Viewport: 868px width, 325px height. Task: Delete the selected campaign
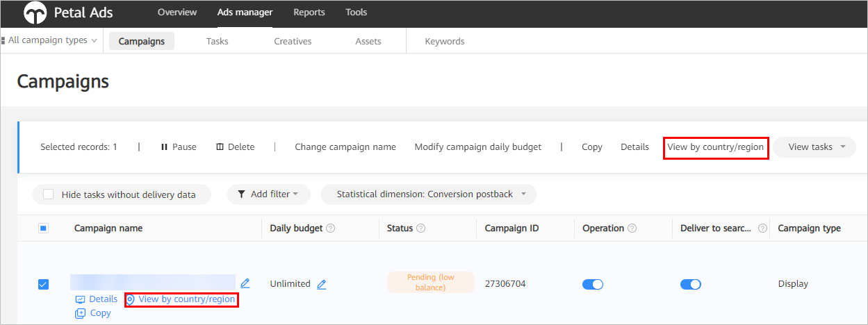pyautogui.click(x=236, y=147)
